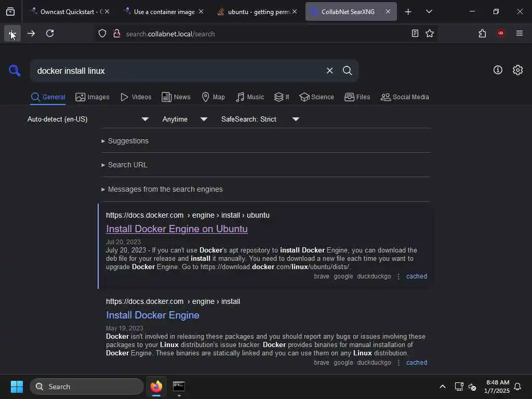Submit the search with magnifier button
Image resolution: width=532 pixels, height=399 pixels.
[x=347, y=71]
